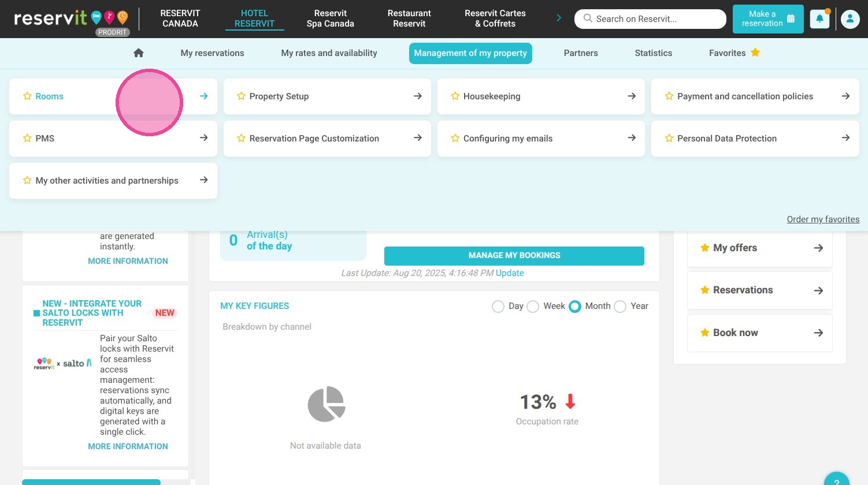
Task: Open the Favorites menu
Action: coord(734,53)
